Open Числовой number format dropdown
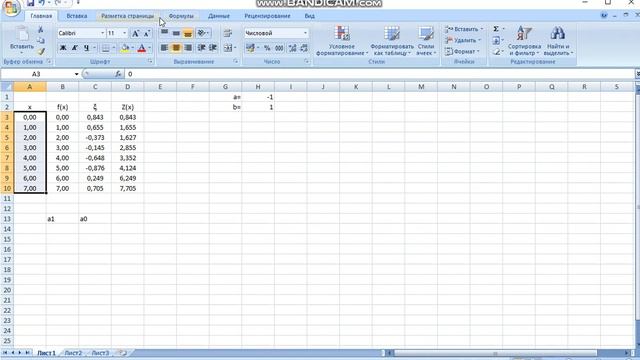The image size is (640, 360). (x=305, y=33)
